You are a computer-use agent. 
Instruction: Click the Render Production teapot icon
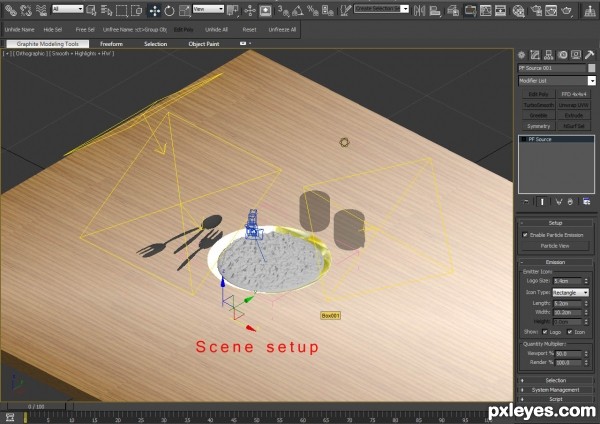[x=566, y=10]
